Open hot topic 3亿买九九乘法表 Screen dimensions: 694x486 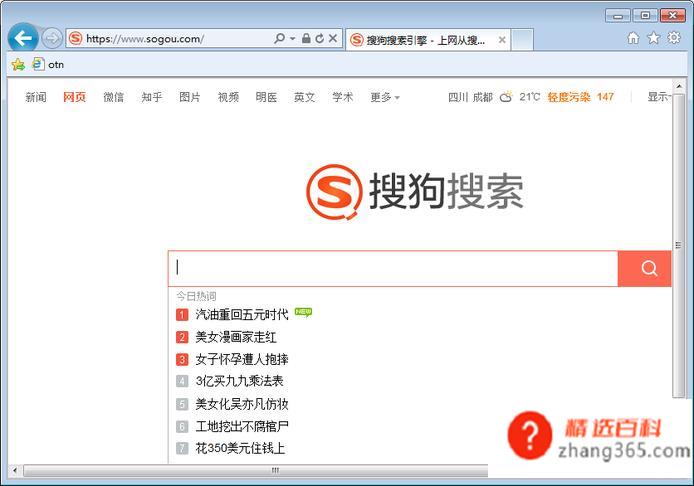239,381
